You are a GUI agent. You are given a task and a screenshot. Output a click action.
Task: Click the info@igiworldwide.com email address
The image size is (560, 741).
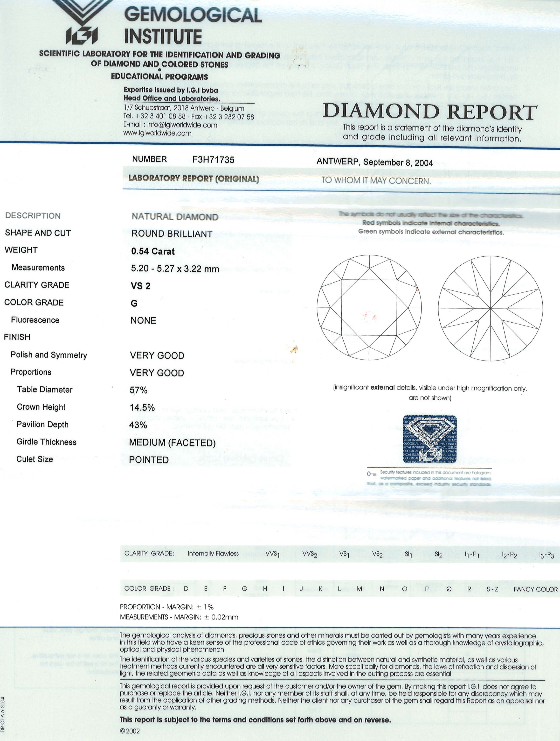click(182, 125)
